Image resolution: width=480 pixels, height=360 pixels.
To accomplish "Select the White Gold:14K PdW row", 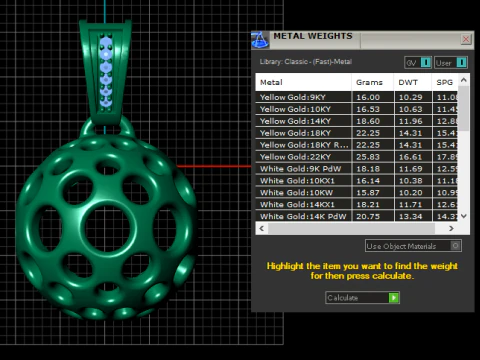I will pyautogui.click(x=357, y=216).
